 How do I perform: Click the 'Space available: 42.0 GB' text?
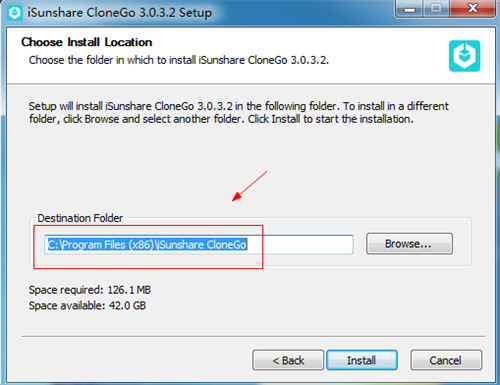87,305
